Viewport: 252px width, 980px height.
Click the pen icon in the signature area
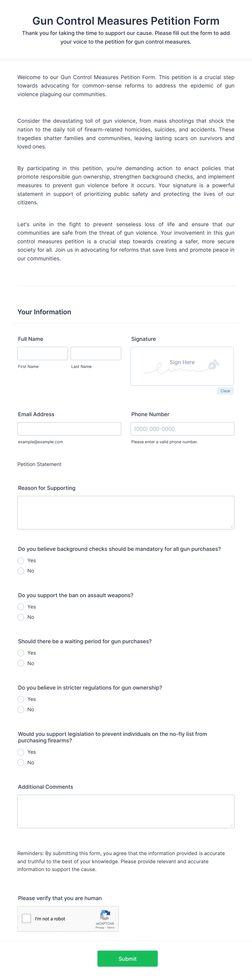(214, 364)
